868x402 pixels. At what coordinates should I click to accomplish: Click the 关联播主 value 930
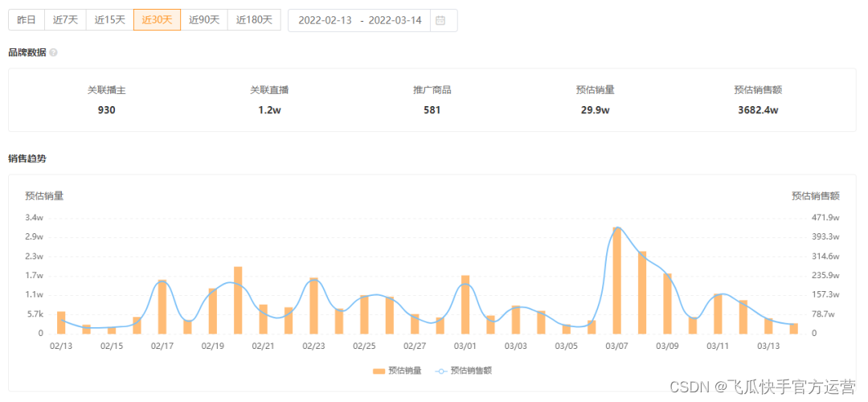(x=106, y=110)
